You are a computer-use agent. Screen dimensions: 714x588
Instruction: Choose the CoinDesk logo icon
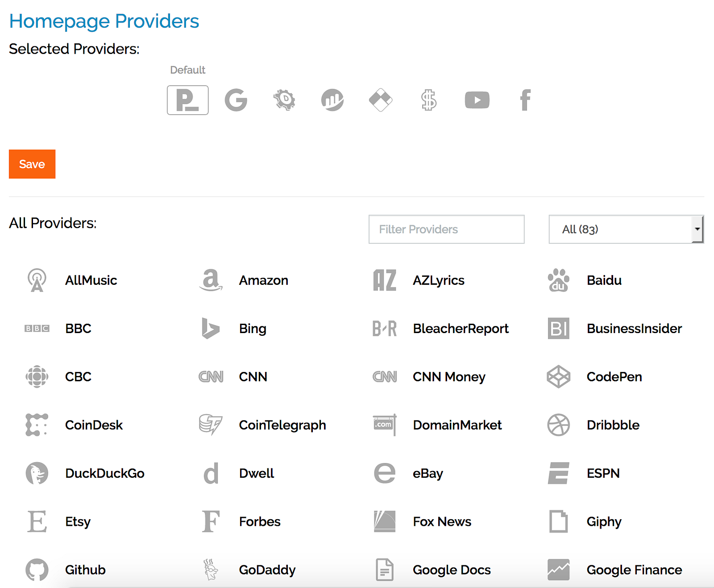pyautogui.click(x=37, y=425)
